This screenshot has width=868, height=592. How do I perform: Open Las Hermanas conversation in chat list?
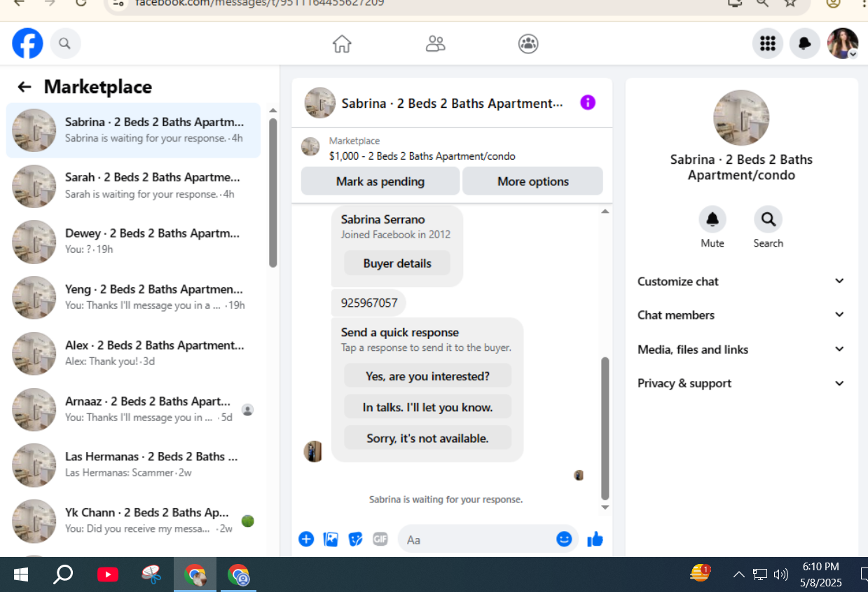point(133,465)
